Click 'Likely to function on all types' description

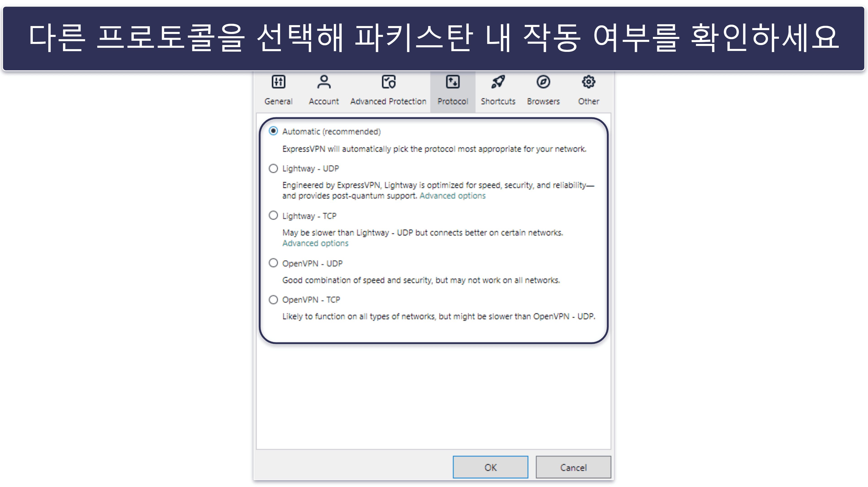click(439, 317)
